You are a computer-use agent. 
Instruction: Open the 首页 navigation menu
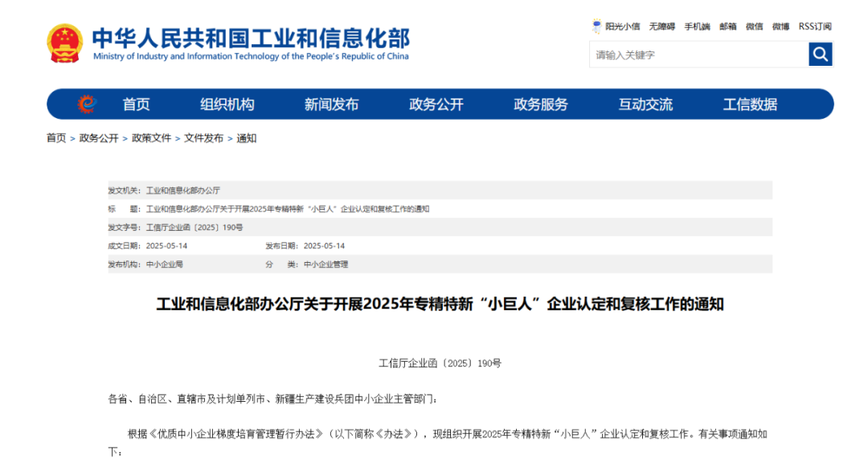[135, 104]
